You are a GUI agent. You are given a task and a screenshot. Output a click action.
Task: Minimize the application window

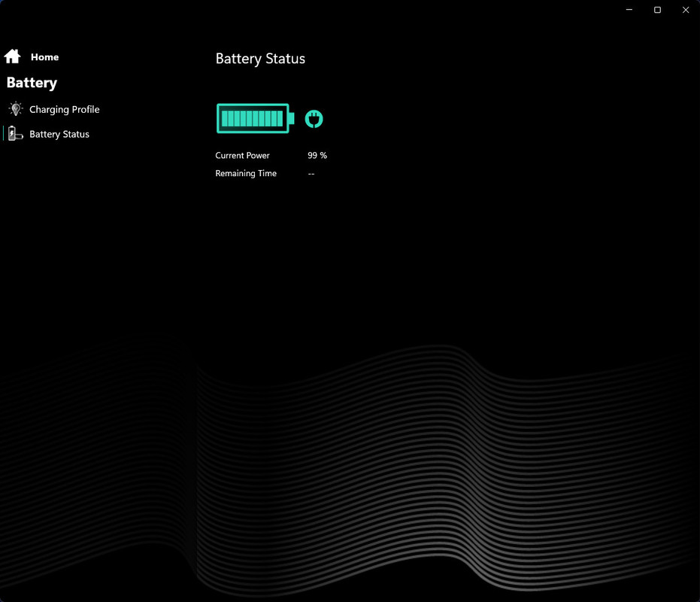point(629,10)
